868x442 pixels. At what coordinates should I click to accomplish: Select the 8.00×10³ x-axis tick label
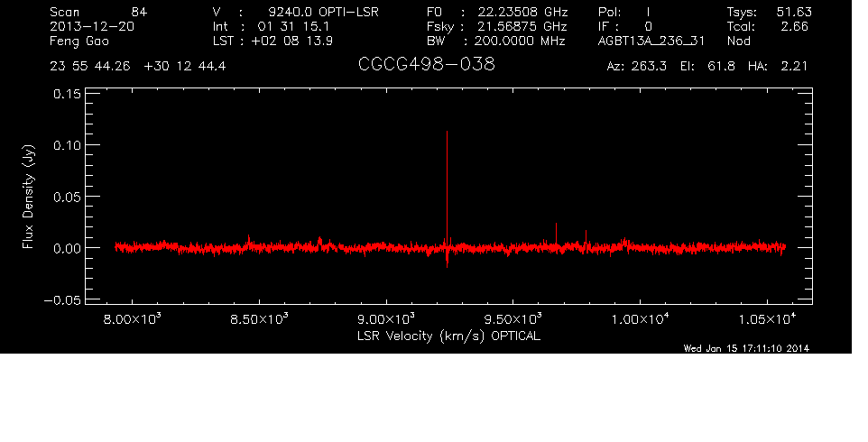(x=133, y=318)
